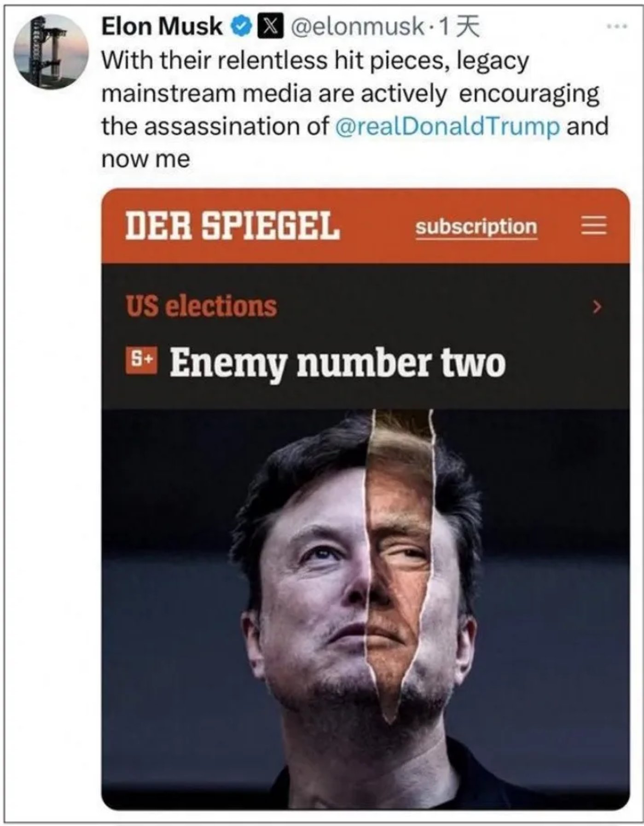Screen dimensions: 644x826
Task: Open the US elections section heading
Action: (x=202, y=306)
